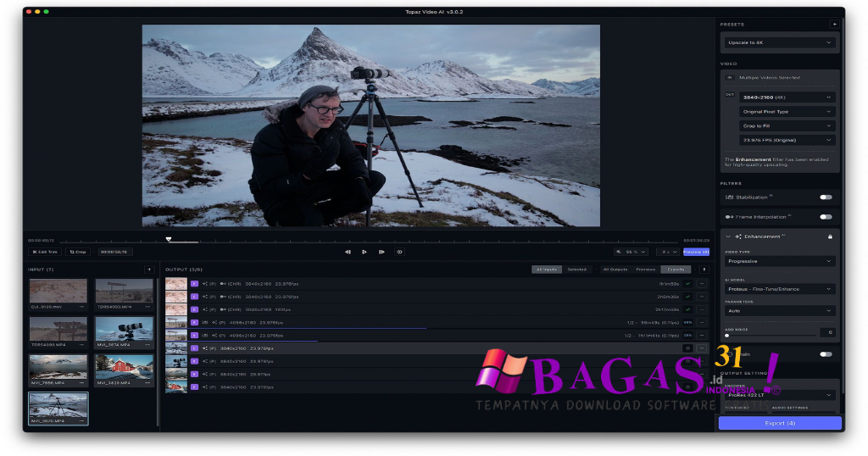Select the MVI_3874.MP4 thumbnail
Viewport: 868px width, 456px height.
pos(124,329)
